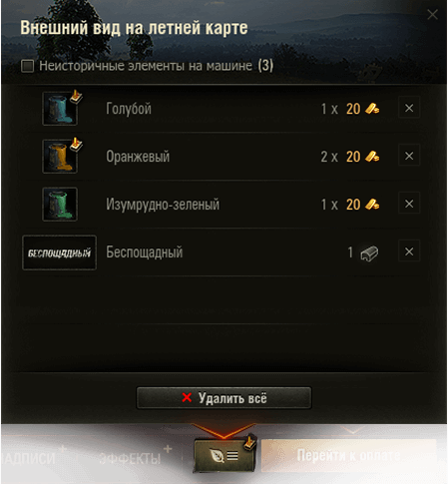Remove the Изумрудно-зеленый paint item
Viewport: 448px width, 484px height.
pos(409,204)
